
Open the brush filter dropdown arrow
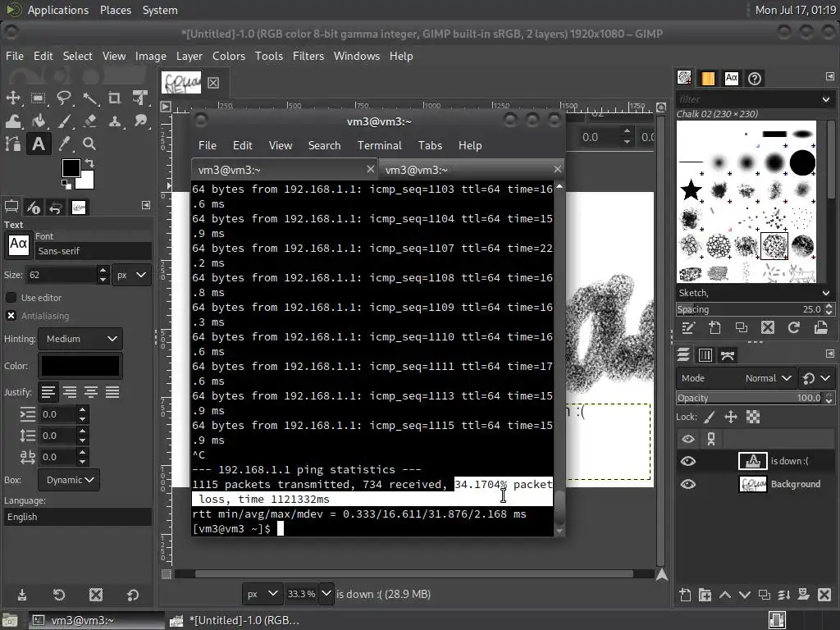825,99
